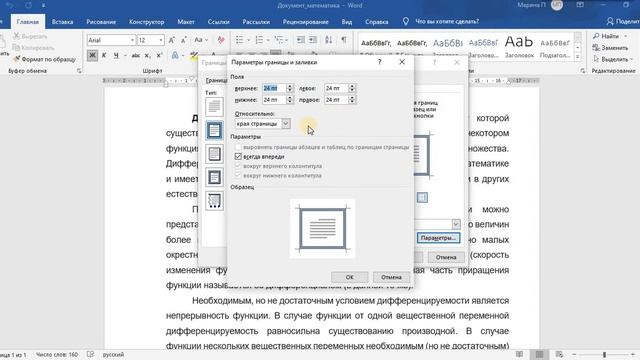The height and width of the screenshot is (360, 640).
Task: Select 'Нет' border type icon
Action: [214, 107]
